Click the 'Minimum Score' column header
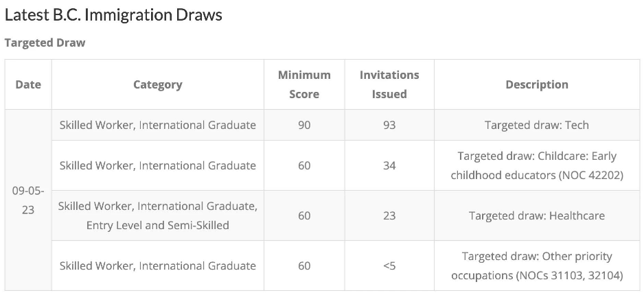This screenshot has height=295, width=644. pos(304,84)
